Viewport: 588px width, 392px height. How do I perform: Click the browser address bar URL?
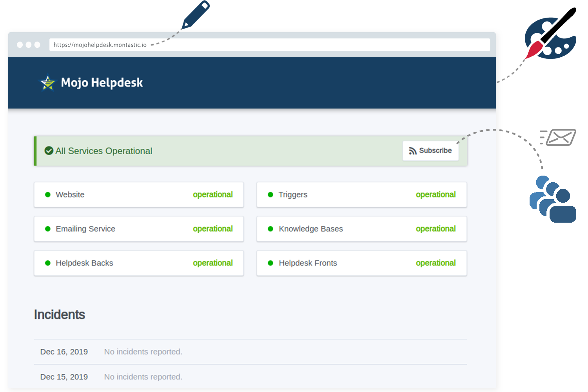(x=100, y=45)
